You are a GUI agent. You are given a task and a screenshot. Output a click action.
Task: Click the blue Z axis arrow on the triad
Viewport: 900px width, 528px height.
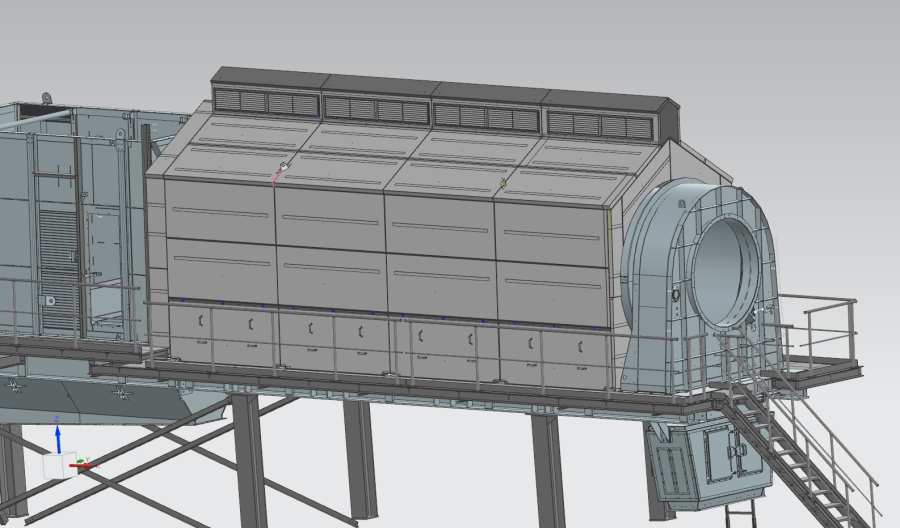pos(58,434)
